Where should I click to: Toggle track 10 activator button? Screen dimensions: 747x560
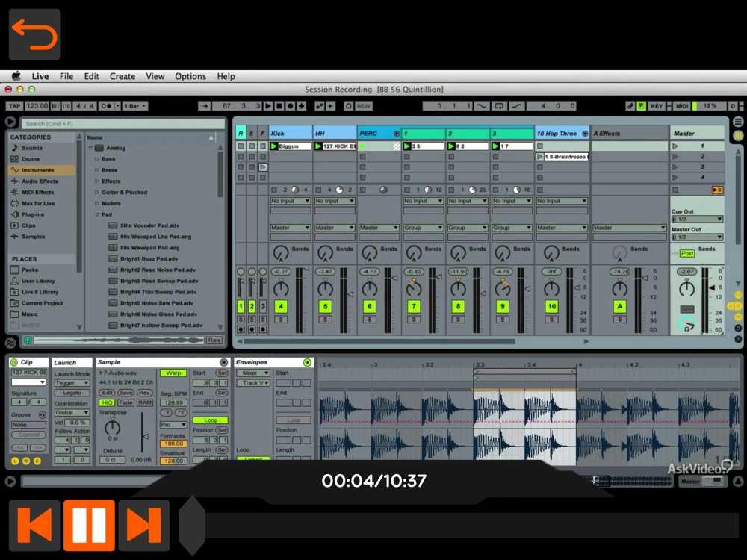pos(551,307)
